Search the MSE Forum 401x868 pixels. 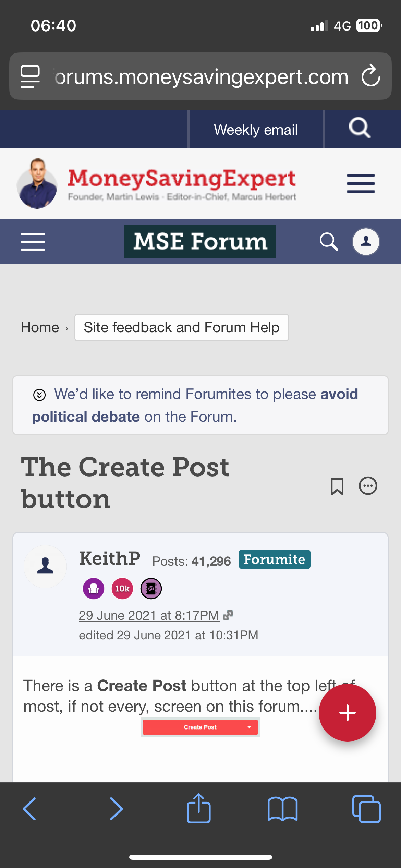point(329,242)
